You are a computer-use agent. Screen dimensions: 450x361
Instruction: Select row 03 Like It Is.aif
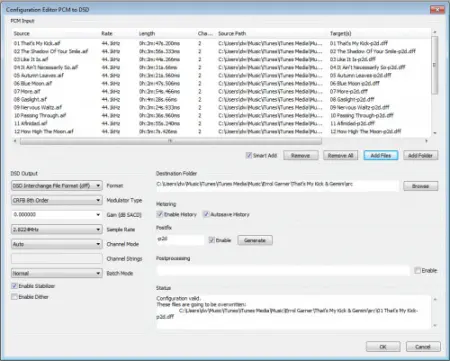click(x=221, y=59)
